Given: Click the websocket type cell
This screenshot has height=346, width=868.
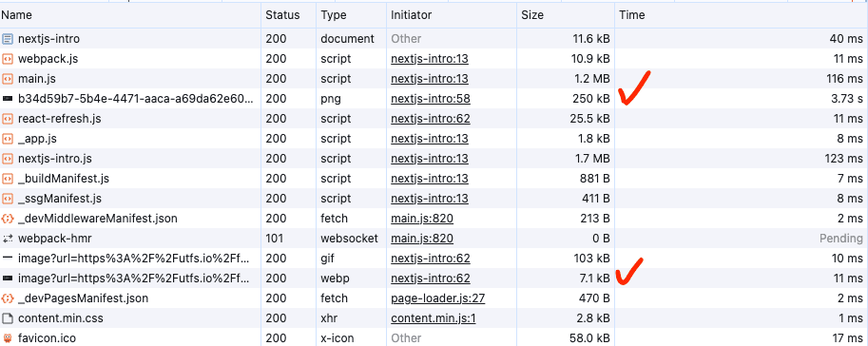Looking at the screenshot, I should point(349,239).
